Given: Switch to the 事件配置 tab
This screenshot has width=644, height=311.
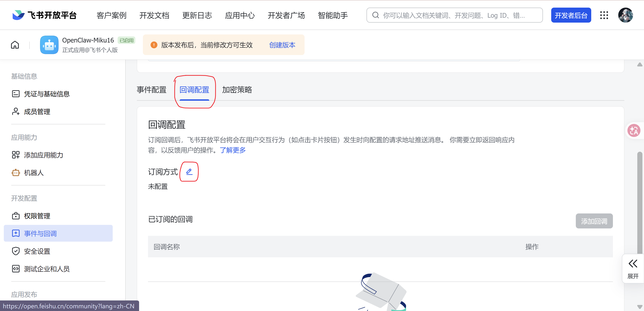Looking at the screenshot, I should pyautogui.click(x=152, y=89).
